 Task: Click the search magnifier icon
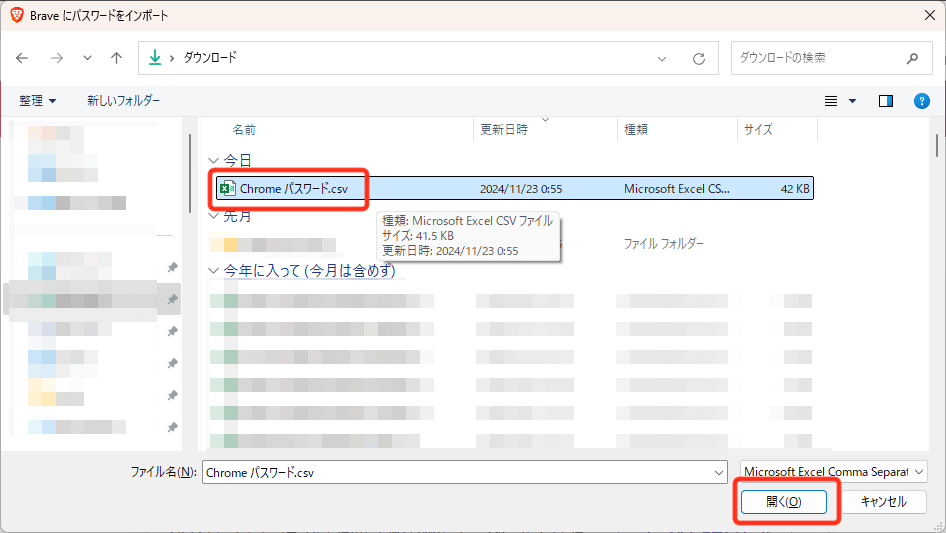click(x=912, y=58)
